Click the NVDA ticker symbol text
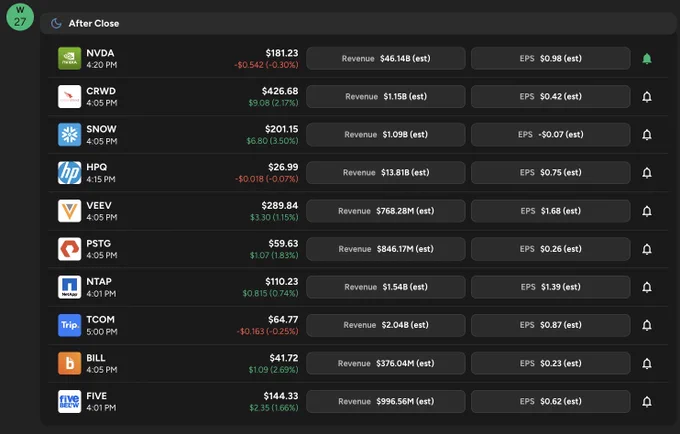This screenshot has width=680, height=434. [100, 53]
